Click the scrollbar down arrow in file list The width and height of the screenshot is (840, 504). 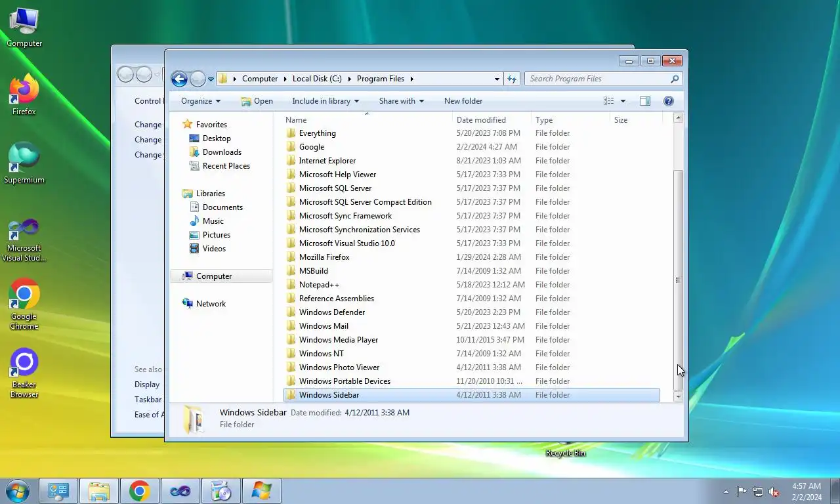tap(679, 396)
